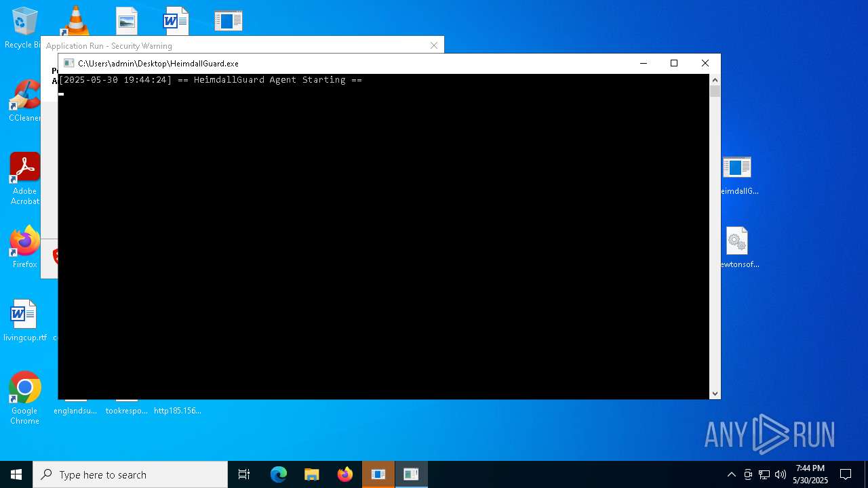Click the console scrollbar up arrow
This screenshot has height=488, width=868.
pos(715,79)
